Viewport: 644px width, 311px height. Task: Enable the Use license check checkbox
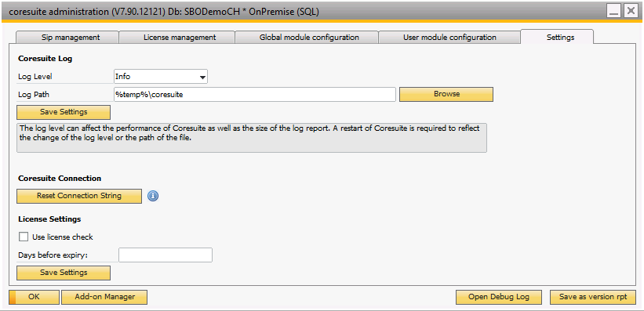pos(24,237)
